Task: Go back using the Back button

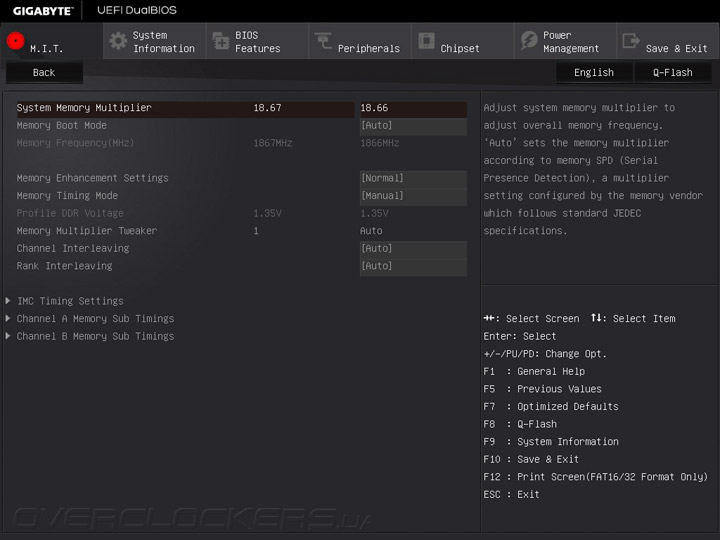Action: click(x=44, y=73)
